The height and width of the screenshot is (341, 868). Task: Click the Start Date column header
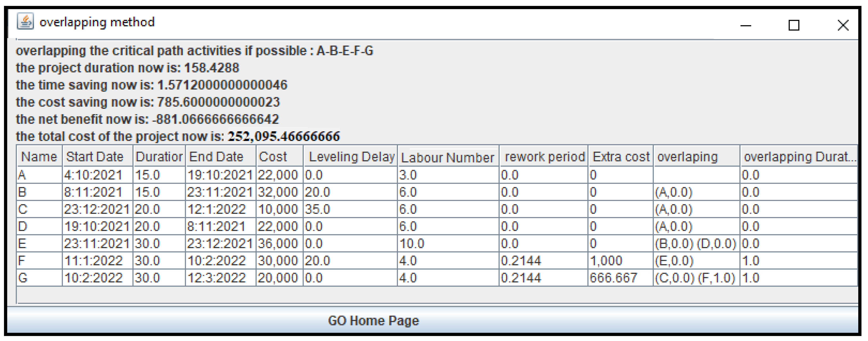[95, 156]
